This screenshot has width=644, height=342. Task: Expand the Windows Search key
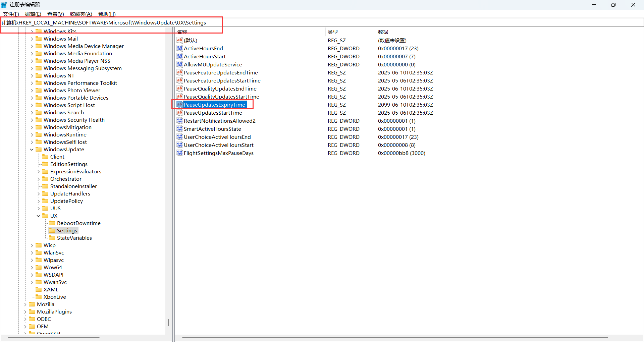click(32, 113)
